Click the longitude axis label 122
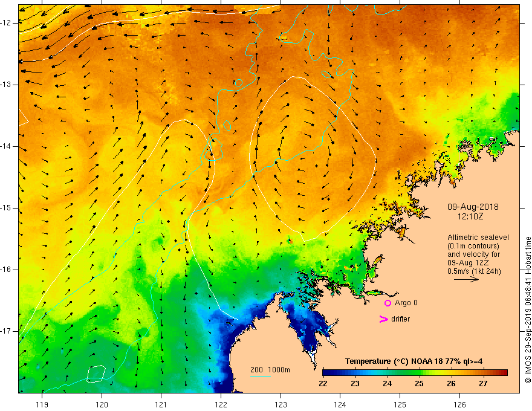The image size is (532, 411). pos(221,404)
